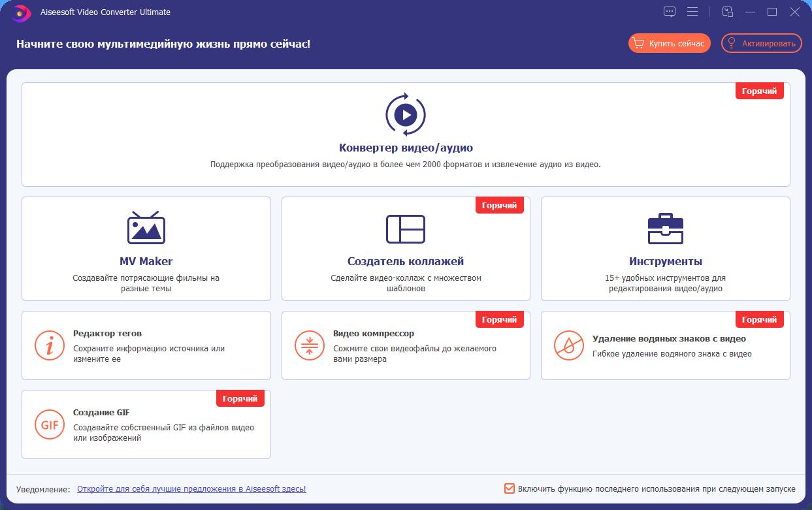Click the Aiseesoft app logo in title bar
The width and height of the screenshot is (812, 510).
(21, 12)
